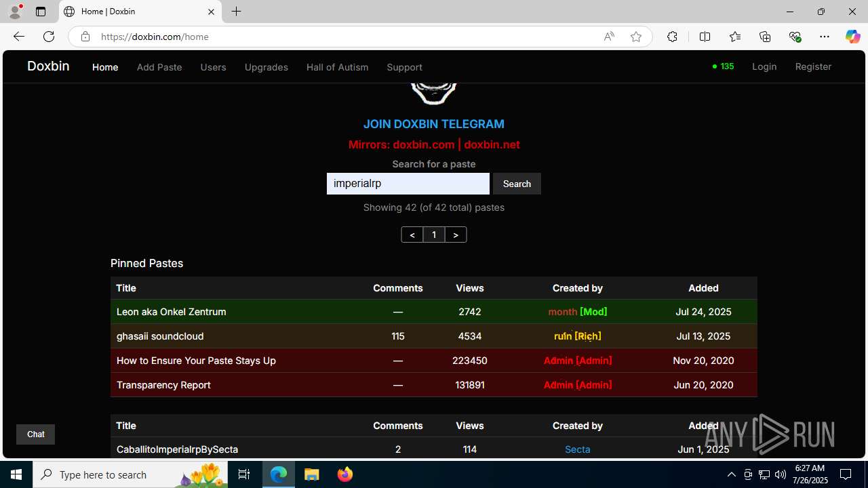Open Read aloud icon in address bar
Image resolution: width=868 pixels, height=488 pixels.
pos(609,37)
